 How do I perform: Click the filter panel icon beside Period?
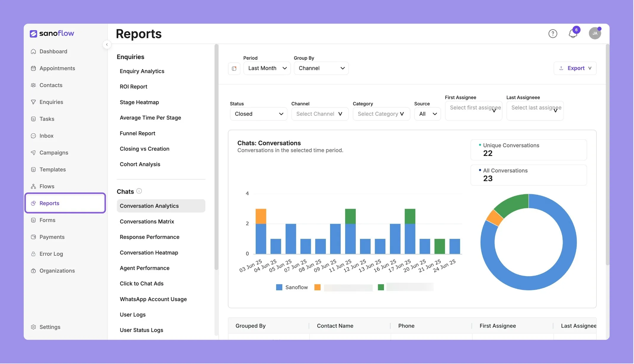[x=234, y=68]
